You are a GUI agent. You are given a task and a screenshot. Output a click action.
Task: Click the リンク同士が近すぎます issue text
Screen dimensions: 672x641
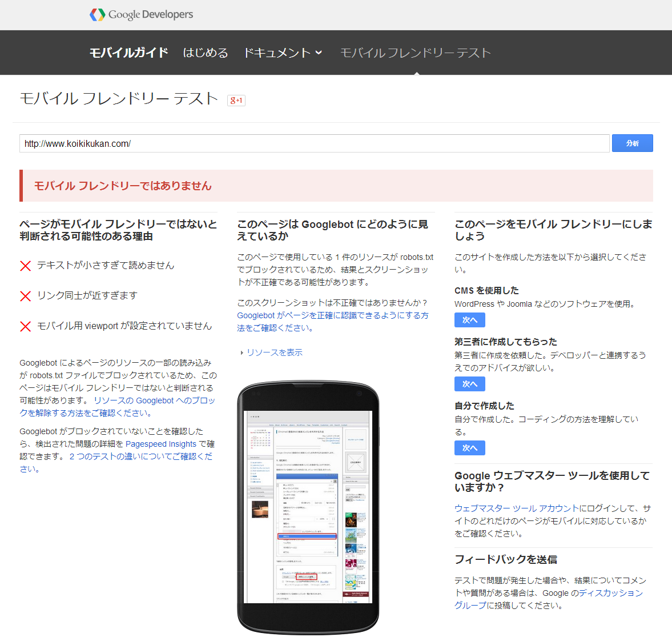coord(87,295)
